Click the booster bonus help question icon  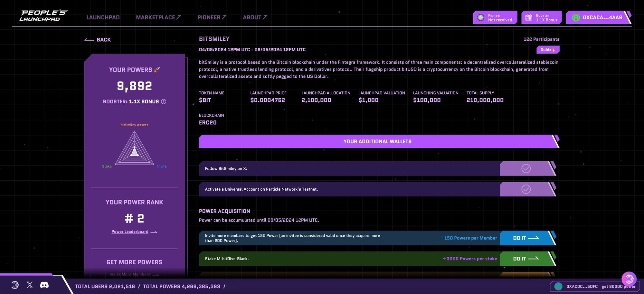pyautogui.click(x=164, y=101)
